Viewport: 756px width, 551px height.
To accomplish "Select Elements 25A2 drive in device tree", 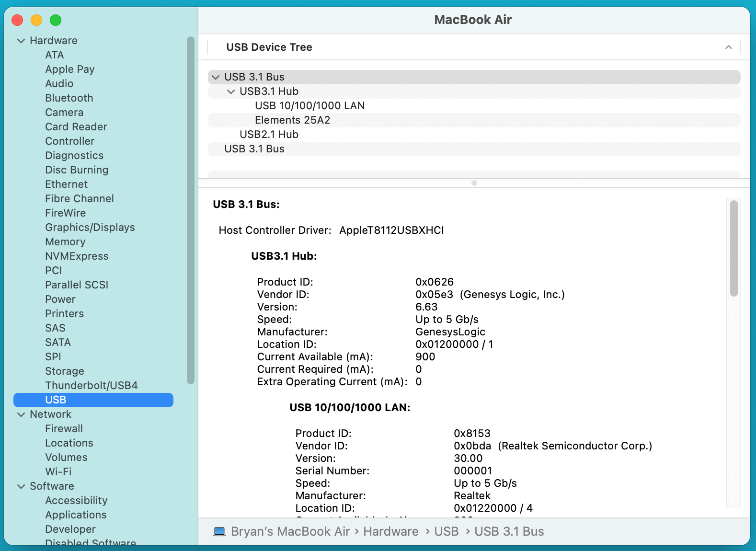I will pyautogui.click(x=292, y=120).
